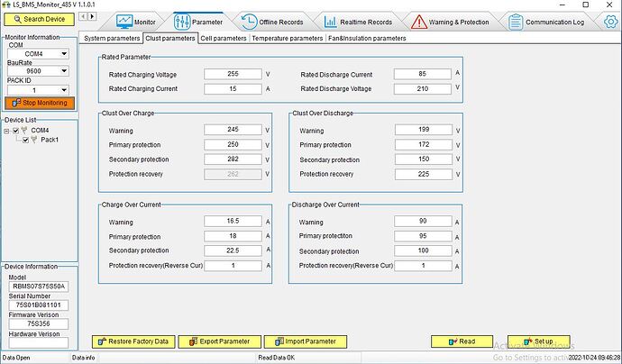This screenshot has height=364, width=622.
Task: Go to Warning & Protection tab
Action: (x=450, y=22)
